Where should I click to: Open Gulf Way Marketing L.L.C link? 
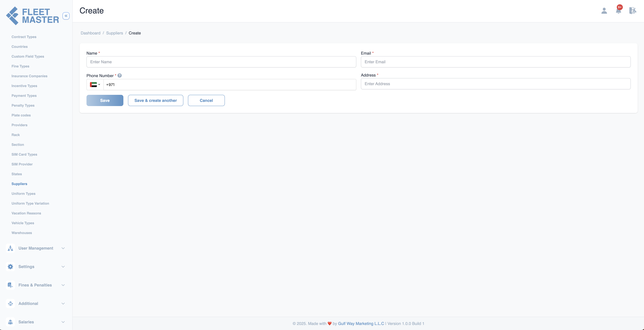coord(361,324)
